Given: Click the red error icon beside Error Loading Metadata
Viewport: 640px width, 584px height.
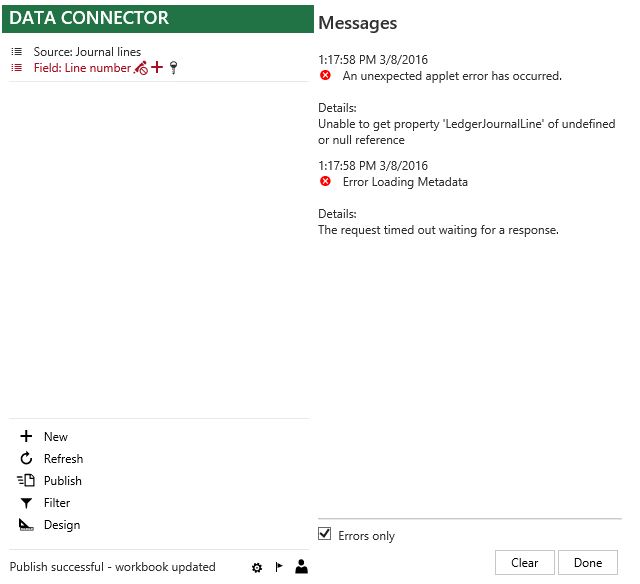Looking at the screenshot, I should click(x=325, y=181).
